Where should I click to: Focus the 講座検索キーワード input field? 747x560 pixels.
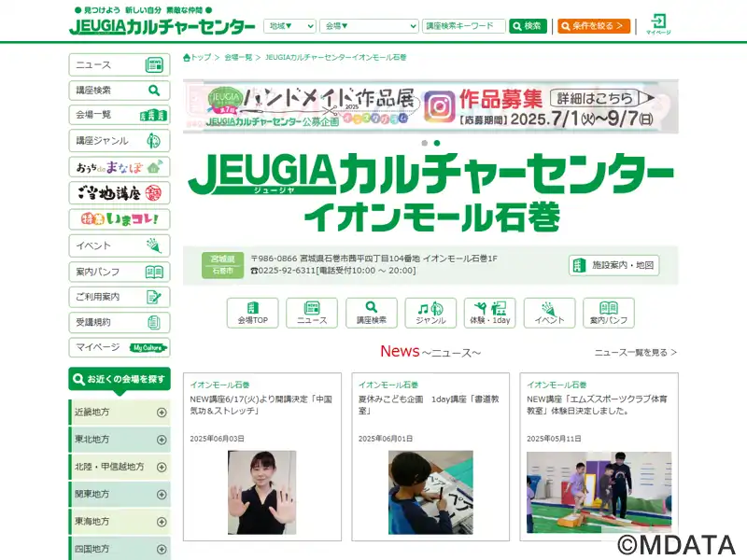(x=463, y=26)
